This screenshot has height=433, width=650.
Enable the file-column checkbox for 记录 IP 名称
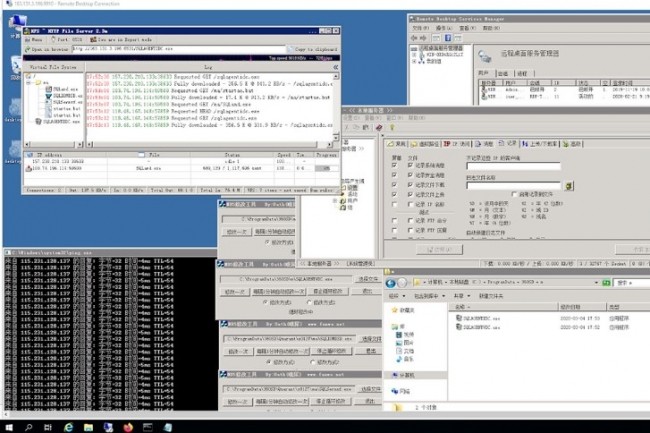pyautogui.click(x=410, y=204)
